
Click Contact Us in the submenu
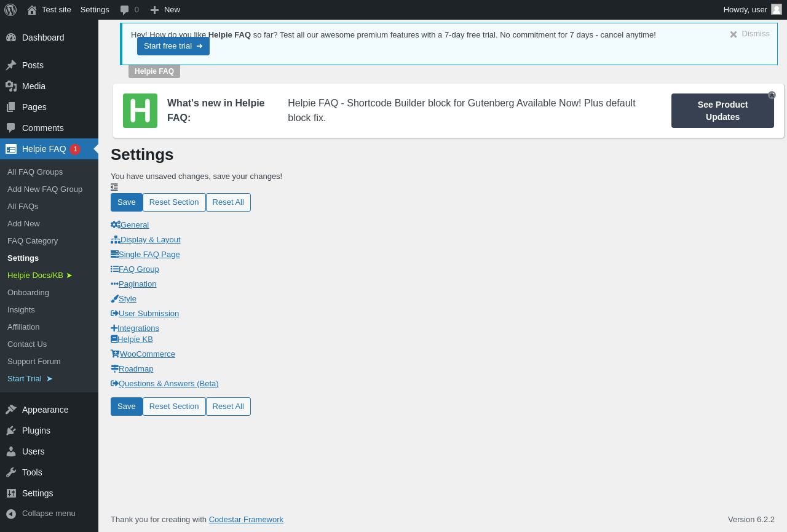(x=27, y=344)
